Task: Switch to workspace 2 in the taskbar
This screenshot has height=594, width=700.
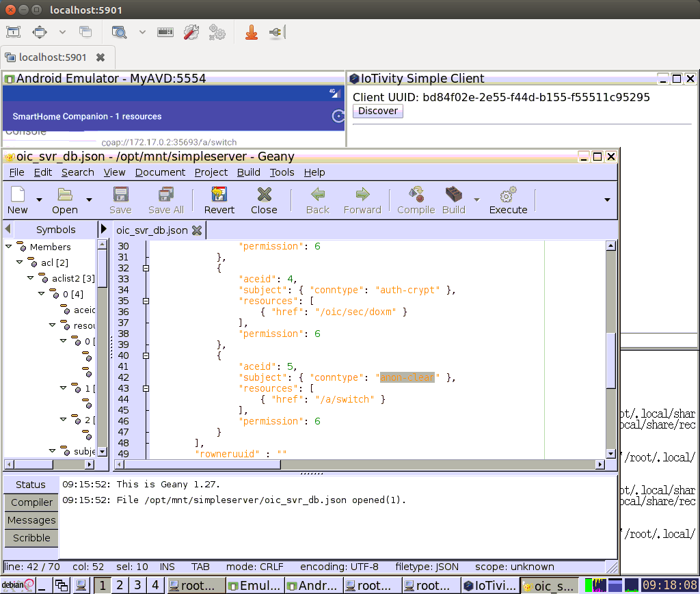Action: click(x=120, y=585)
